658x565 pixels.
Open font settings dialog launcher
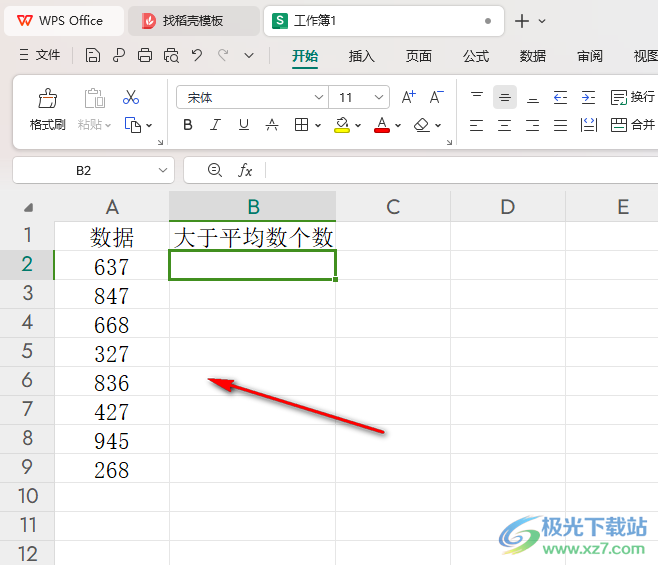[x=449, y=143]
